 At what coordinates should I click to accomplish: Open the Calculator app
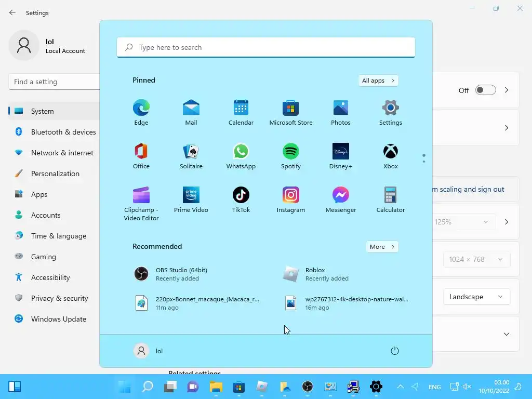click(391, 200)
